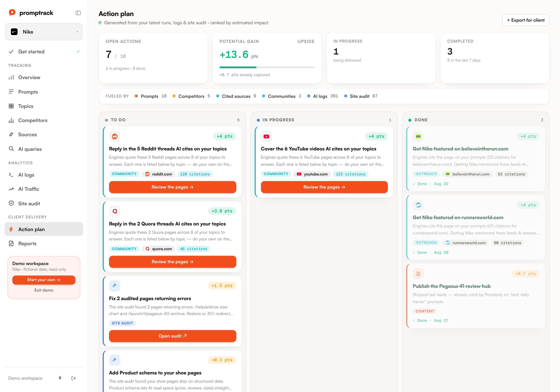Click the Quora icon on card
This screenshot has width=560, height=392.
click(115, 211)
